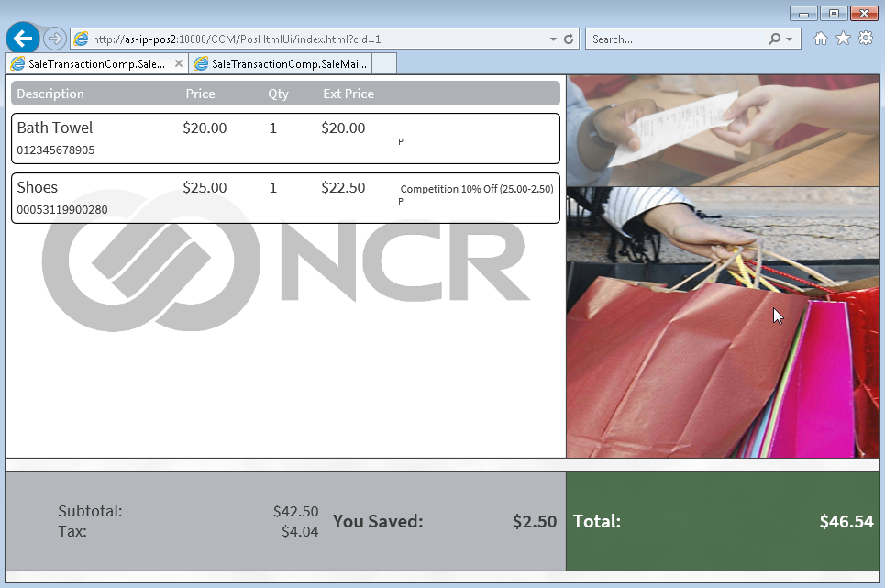This screenshot has width=885, height=588.
Task: Click the magnifying glass search icon
Action: coord(774,39)
